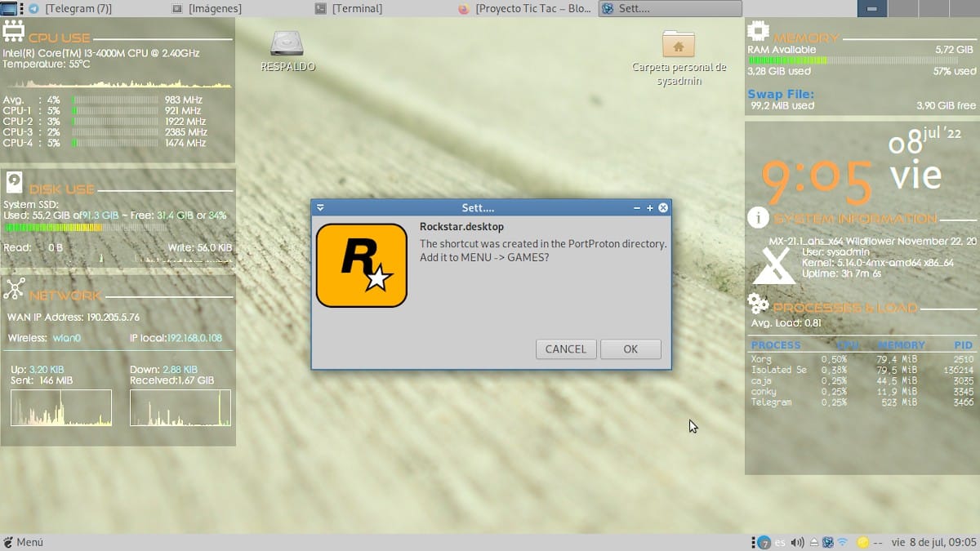Click the 'es' keyboard layout indicator
The height and width of the screenshot is (551, 980).
click(x=781, y=542)
